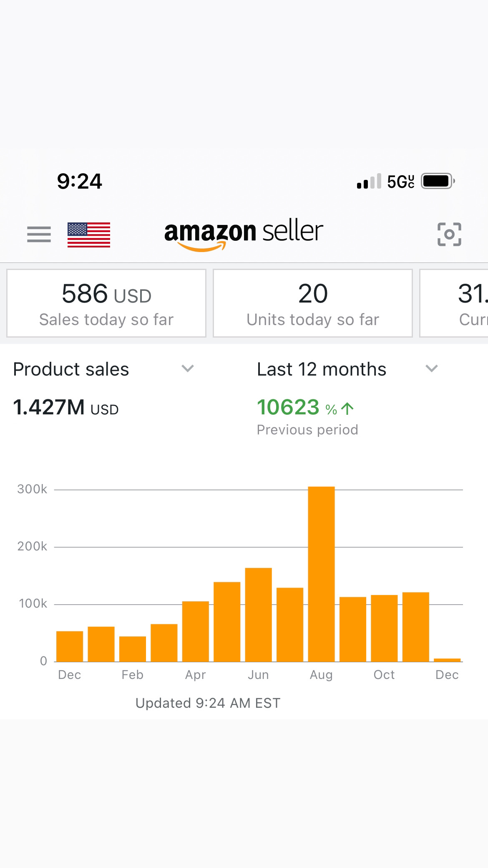The image size is (488, 868).
Task: Open the Sales today so far card
Action: point(106,303)
